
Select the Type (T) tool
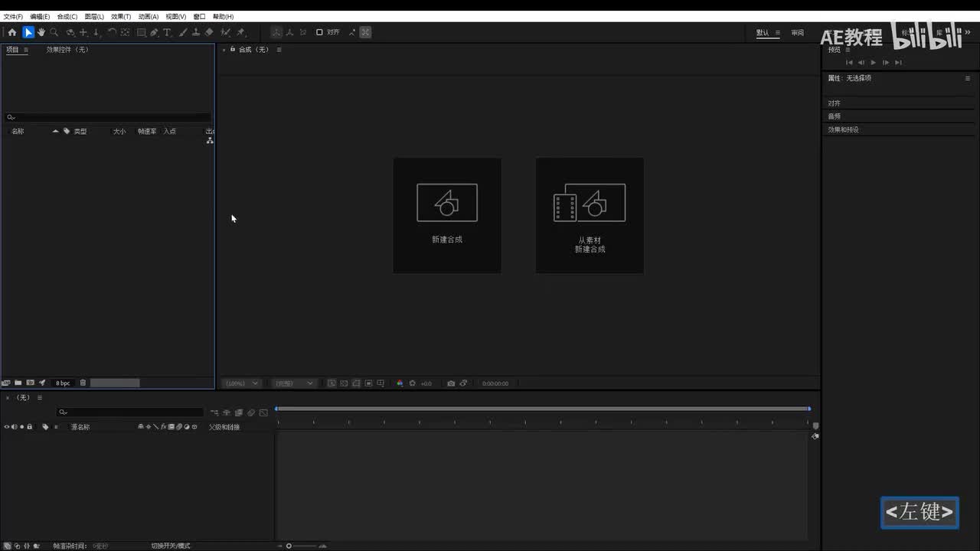167,32
